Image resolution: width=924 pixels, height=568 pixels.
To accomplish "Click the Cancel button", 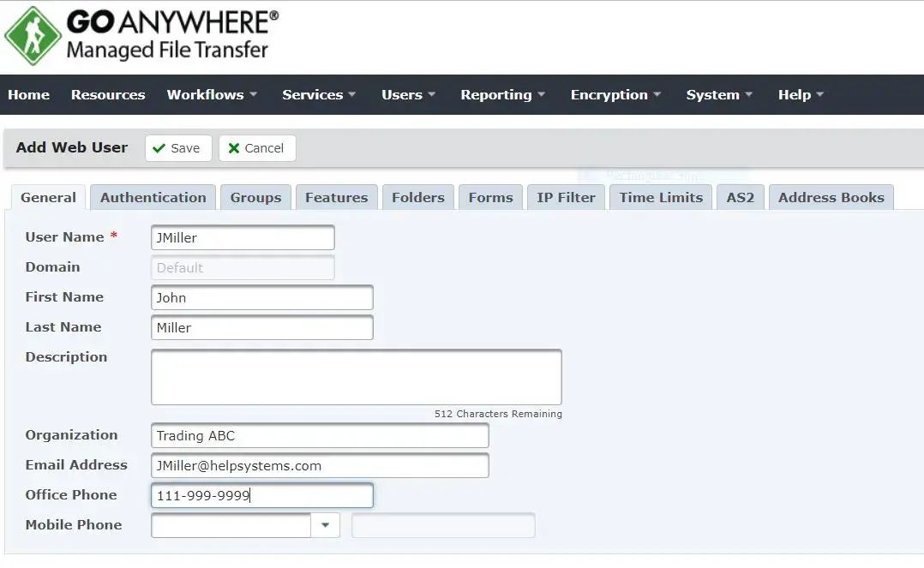I will pyautogui.click(x=257, y=148).
